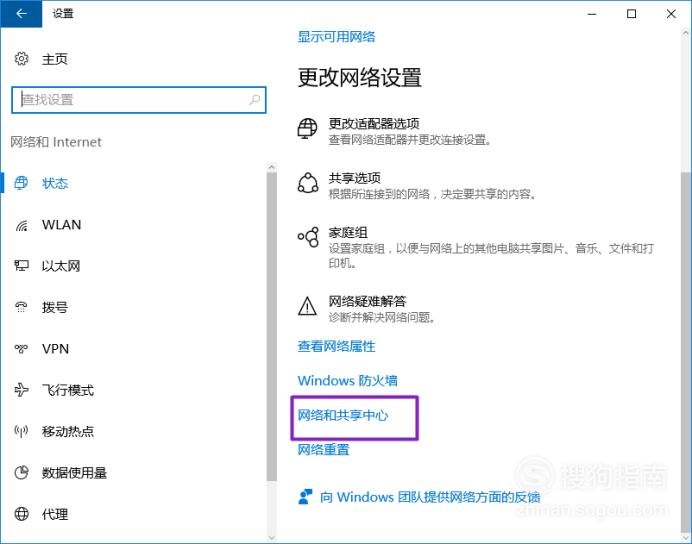Image resolution: width=692 pixels, height=544 pixels.
Task: Click the 网络重置 network reset link
Action: [323, 450]
